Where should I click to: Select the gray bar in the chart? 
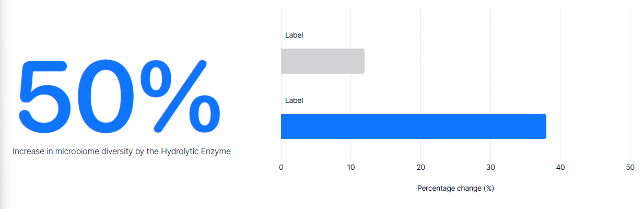click(x=322, y=61)
